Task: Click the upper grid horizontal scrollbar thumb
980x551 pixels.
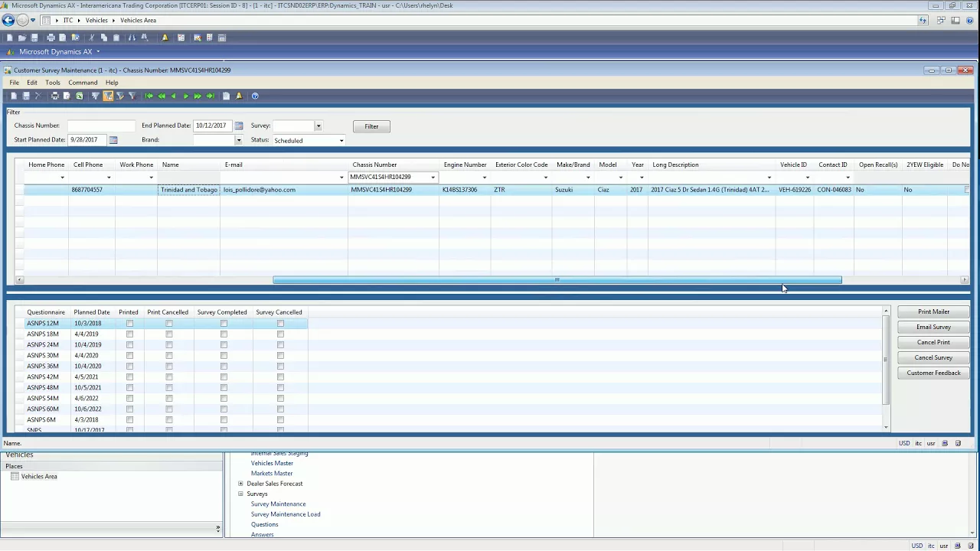Action: [557, 280]
